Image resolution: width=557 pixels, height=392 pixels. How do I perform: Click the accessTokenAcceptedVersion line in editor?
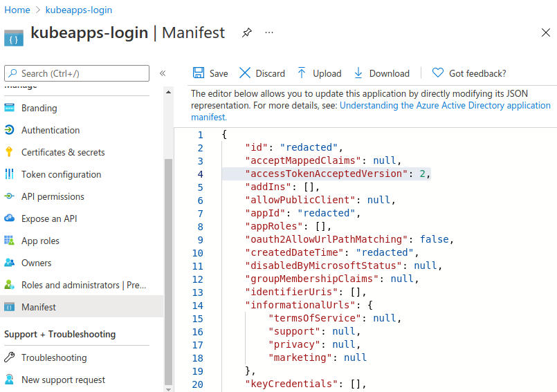pyautogui.click(x=326, y=174)
